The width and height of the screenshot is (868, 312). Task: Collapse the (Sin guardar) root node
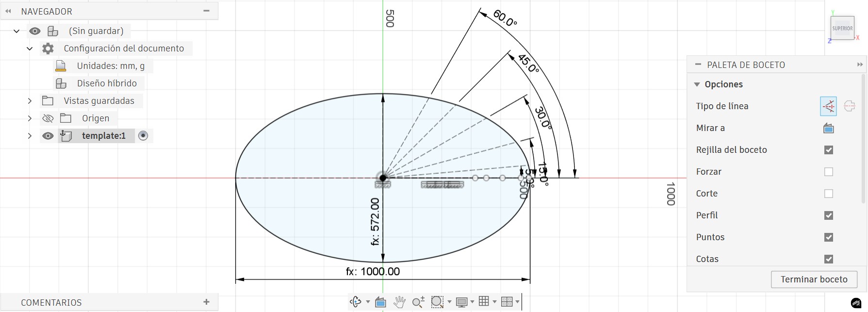[x=16, y=31]
